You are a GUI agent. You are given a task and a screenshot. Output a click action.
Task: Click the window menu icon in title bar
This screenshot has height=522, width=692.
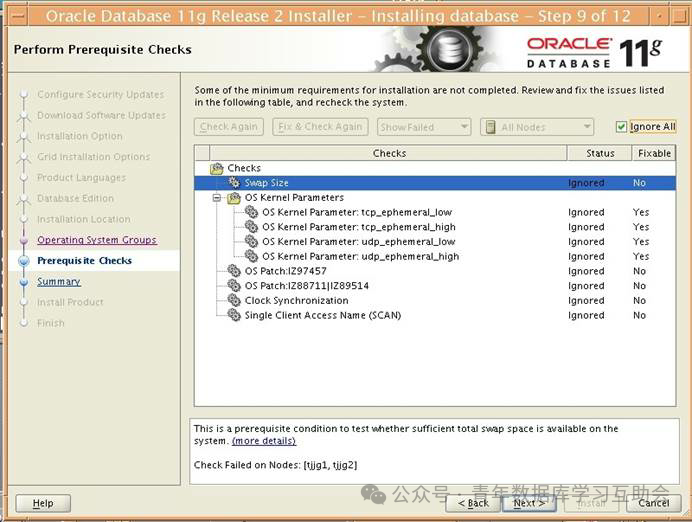(x=18, y=16)
